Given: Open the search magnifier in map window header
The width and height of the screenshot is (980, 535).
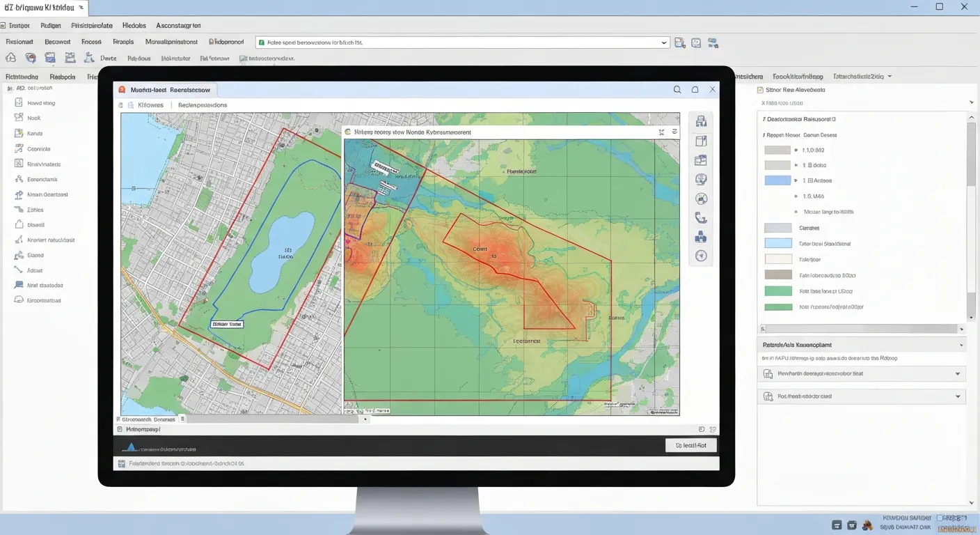Looking at the screenshot, I should [677, 90].
